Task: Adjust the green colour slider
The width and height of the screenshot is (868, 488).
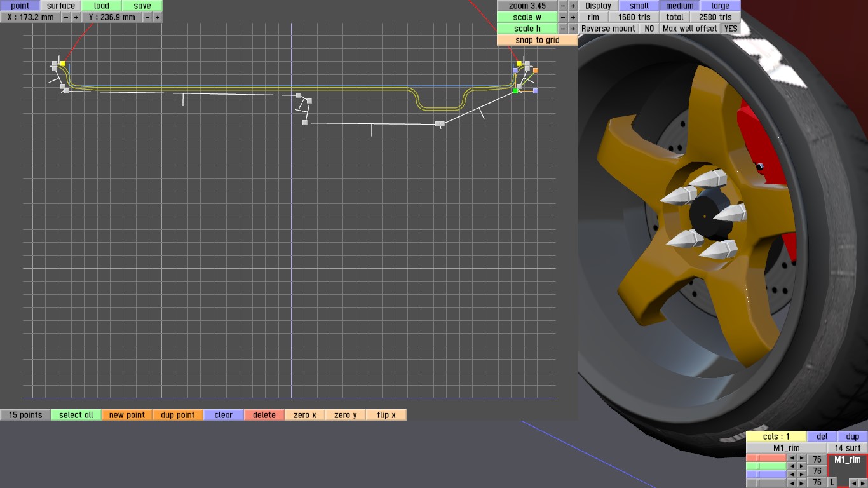Action: pyautogui.click(x=766, y=466)
